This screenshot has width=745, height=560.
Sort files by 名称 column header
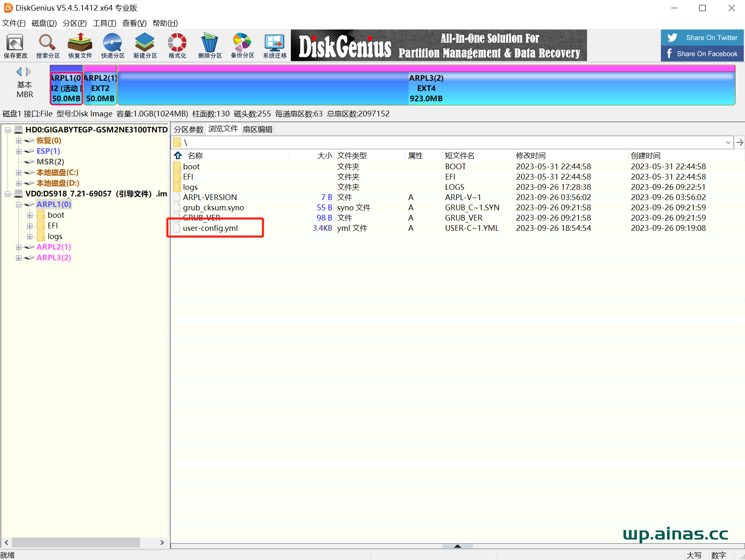point(195,155)
